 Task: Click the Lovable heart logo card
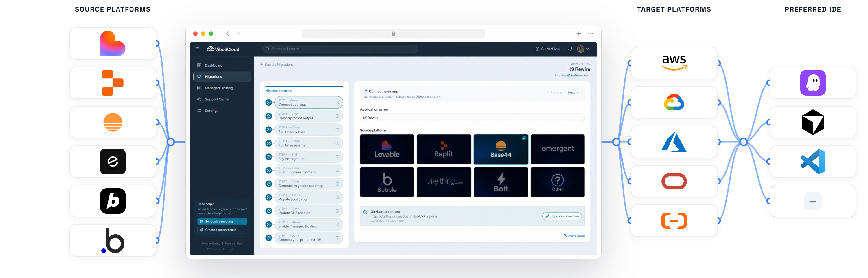pyautogui.click(x=113, y=43)
